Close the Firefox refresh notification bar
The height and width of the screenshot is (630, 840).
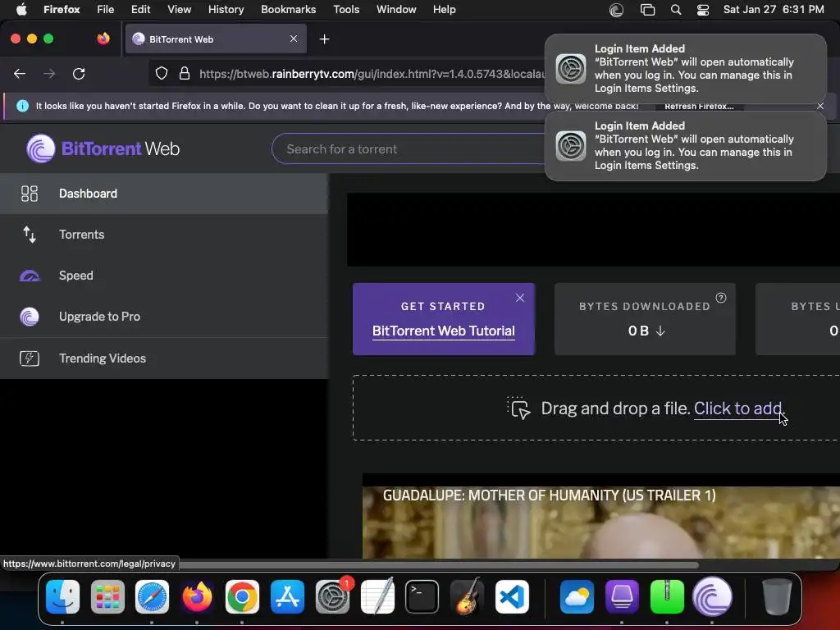tap(820, 106)
